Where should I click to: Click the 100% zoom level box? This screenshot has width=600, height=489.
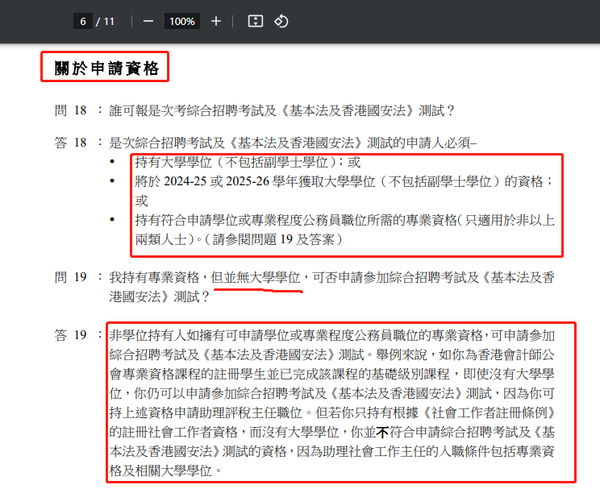coord(182,21)
